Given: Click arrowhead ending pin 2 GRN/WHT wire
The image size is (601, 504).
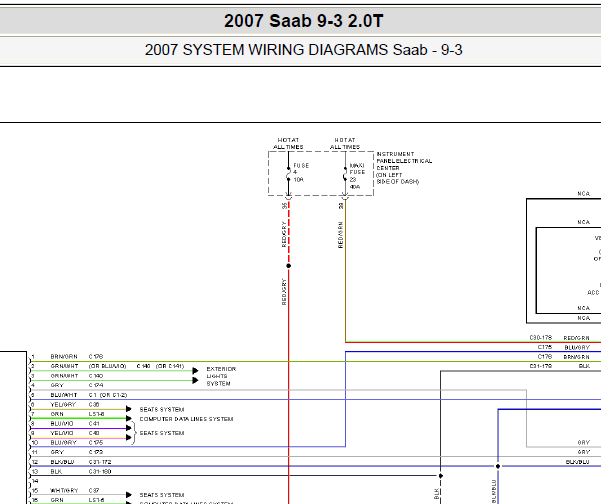Looking at the screenshot, I should tap(195, 371).
